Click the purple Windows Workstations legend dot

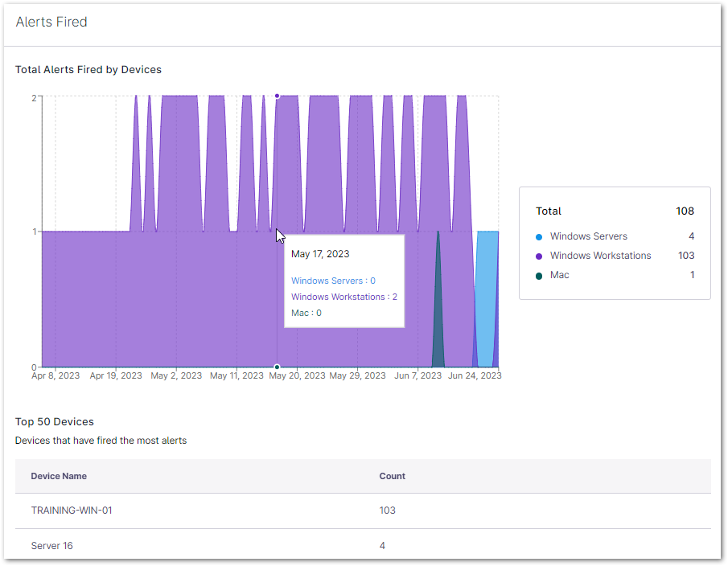click(x=539, y=256)
